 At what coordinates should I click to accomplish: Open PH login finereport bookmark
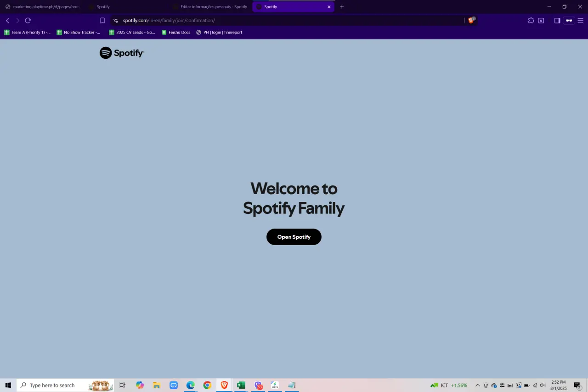(x=219, y=33)
